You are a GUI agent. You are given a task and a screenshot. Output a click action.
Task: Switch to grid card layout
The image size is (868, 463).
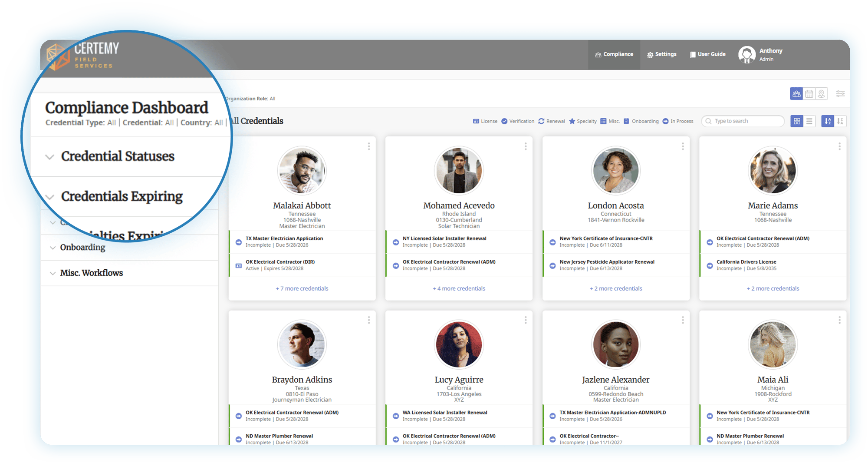[x=797, y=121]
